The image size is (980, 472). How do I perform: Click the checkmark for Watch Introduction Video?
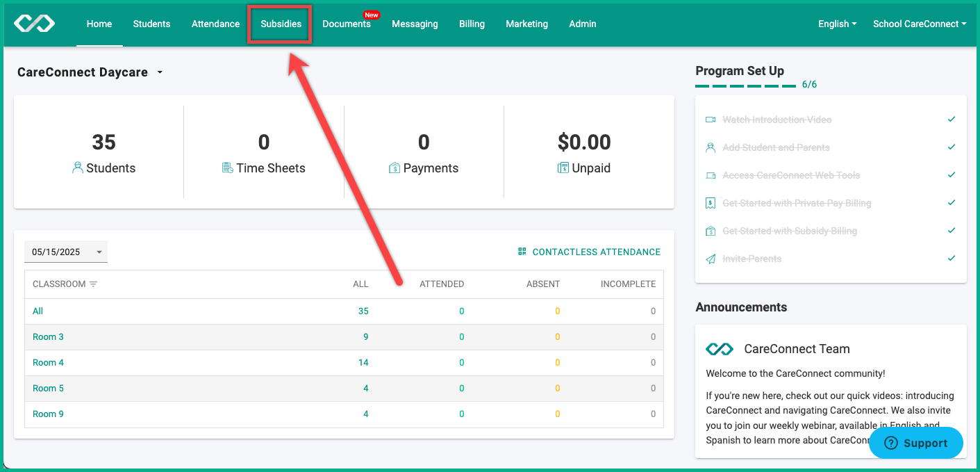click(x=952, y=119)
